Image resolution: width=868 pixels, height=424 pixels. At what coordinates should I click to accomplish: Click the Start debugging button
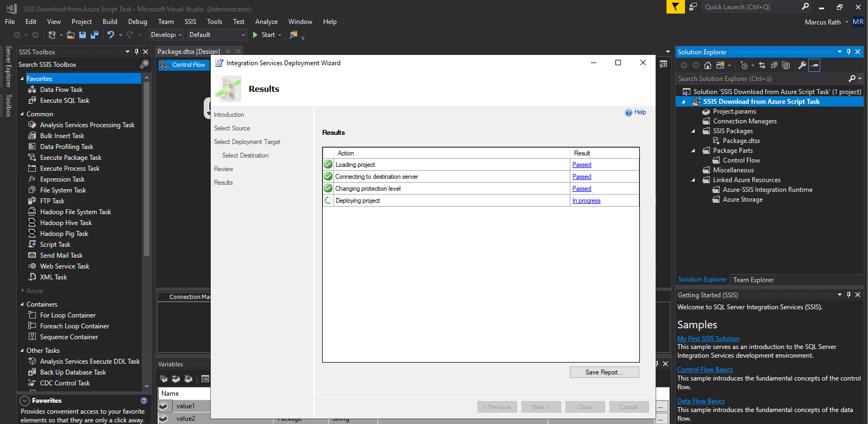pyautogui.click(x=264, y=35)
